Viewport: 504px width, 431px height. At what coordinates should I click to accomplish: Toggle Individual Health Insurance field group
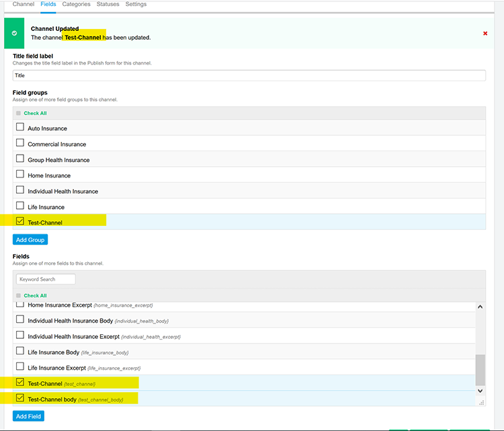point(20,190)
